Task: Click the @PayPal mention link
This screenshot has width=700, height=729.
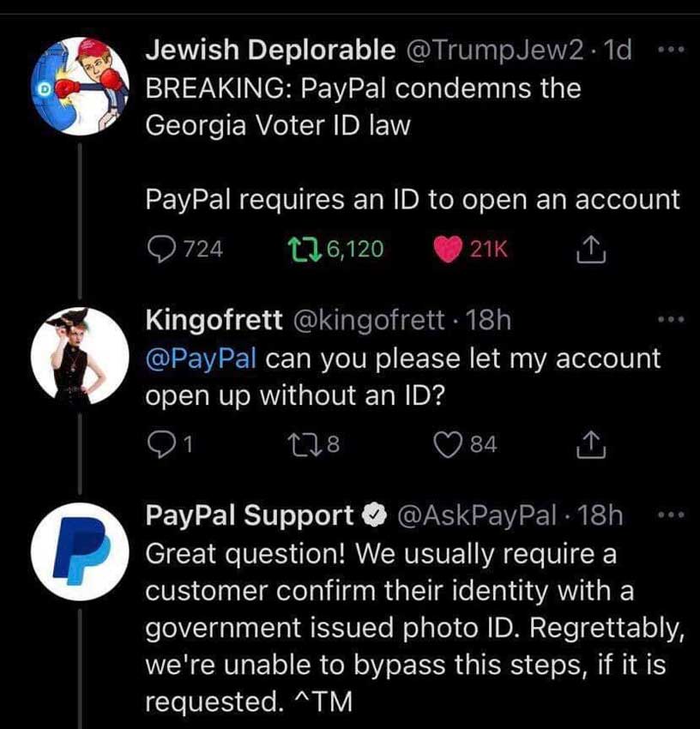Action: (201, 358)
